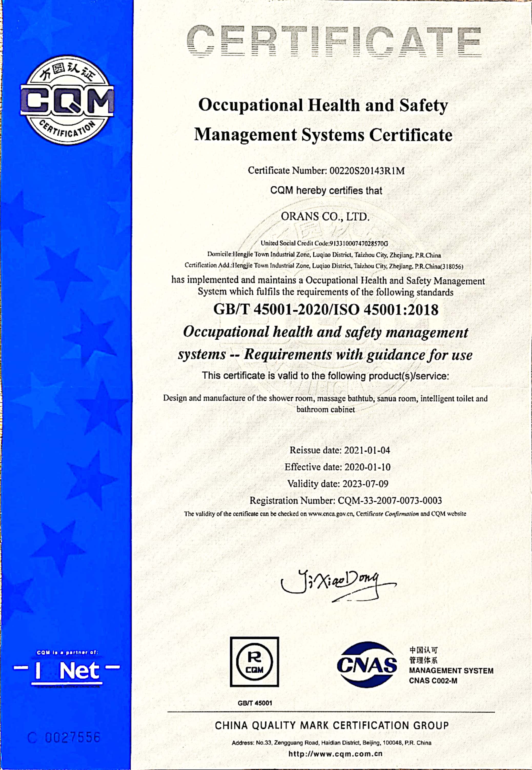Click the ORANS CO., LTD. company name
Screen dimensions: 532x770
click(x=325, y=217)
